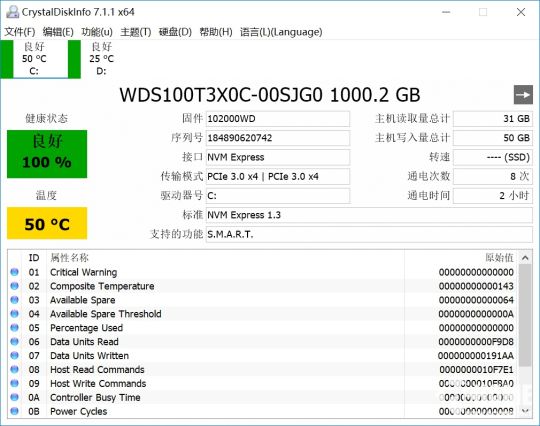
Task: Click the scroll down arrow of the attribute list
Action: click(525, 411)
